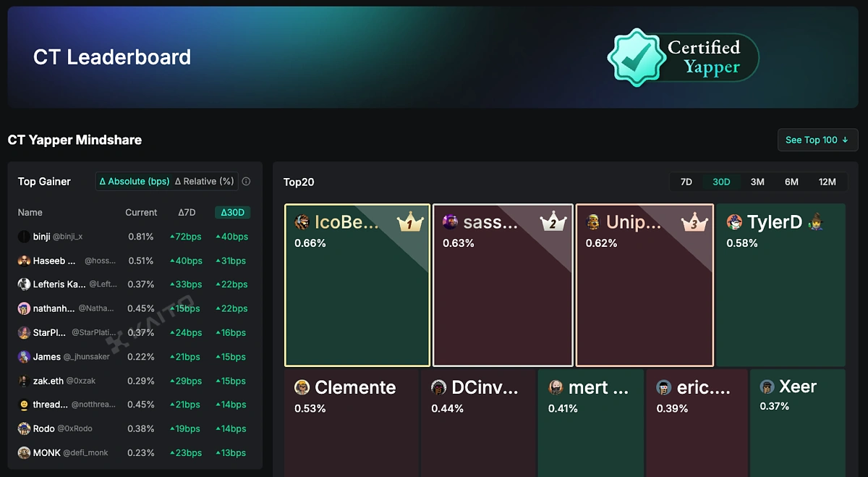The image size is (868, 477).
Task: Click mert's avatar icon on the treemap
Action: tap(556, 387)
